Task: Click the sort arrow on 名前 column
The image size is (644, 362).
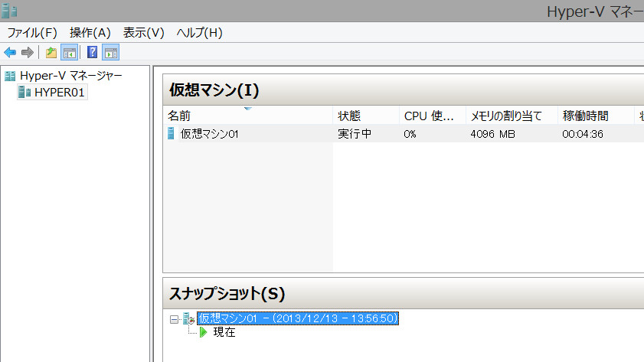Action: coord(247,109)
